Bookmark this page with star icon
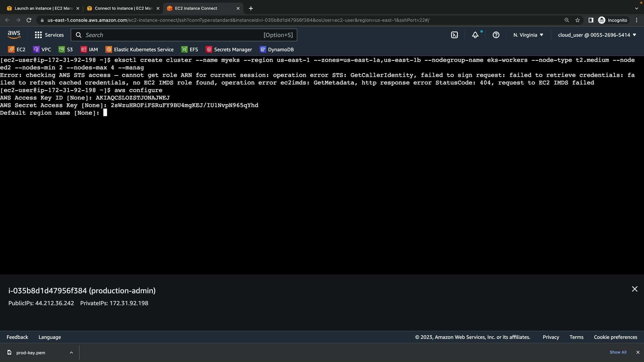The width and height of the screenshot is (644, 362). click(578, 20)
